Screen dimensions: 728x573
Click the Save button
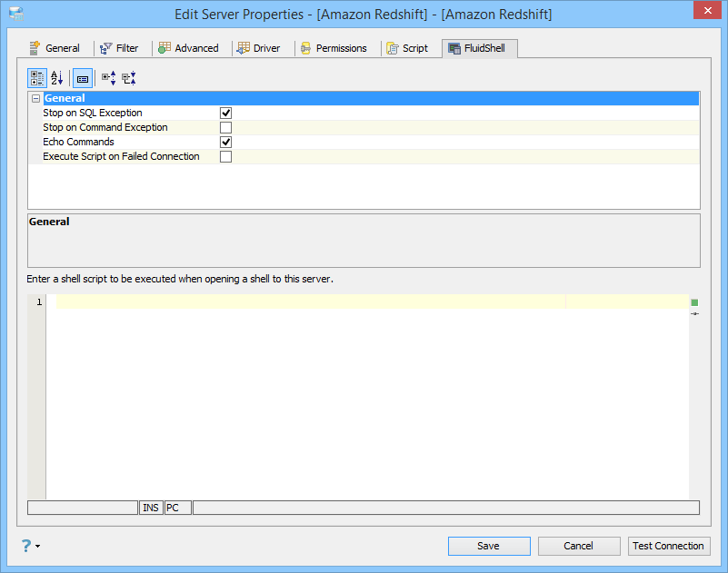489,546
